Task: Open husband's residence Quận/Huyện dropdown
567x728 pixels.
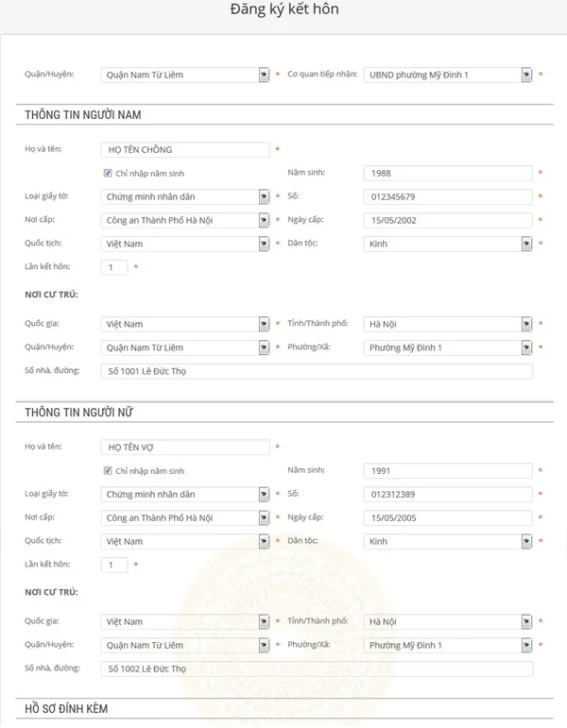Action: (185, 347)
